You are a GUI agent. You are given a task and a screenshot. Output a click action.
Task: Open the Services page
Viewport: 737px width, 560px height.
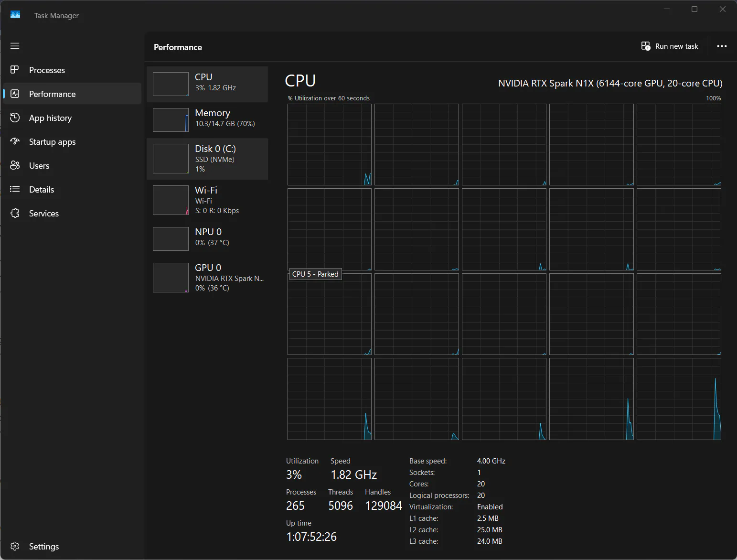pos(72,214)
